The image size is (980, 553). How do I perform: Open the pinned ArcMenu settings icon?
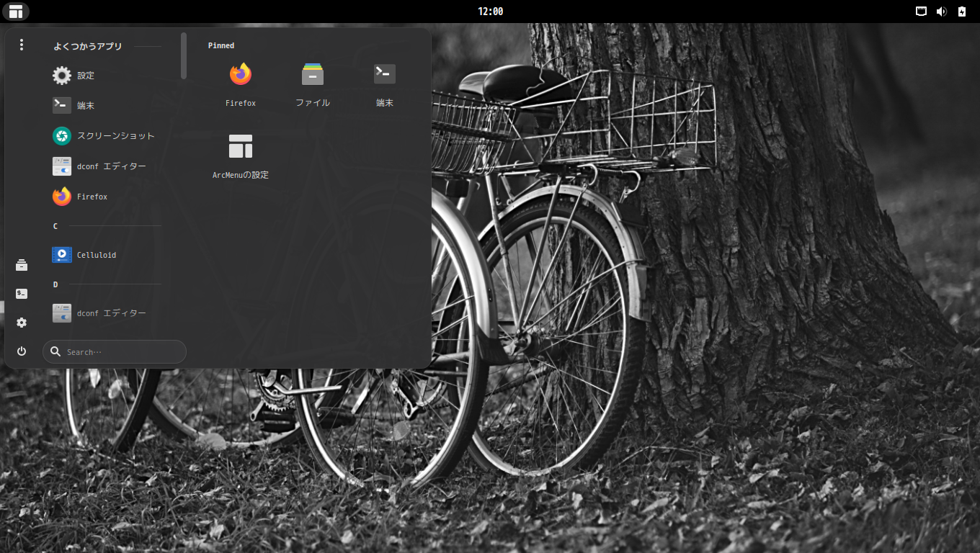click(241, 146)
